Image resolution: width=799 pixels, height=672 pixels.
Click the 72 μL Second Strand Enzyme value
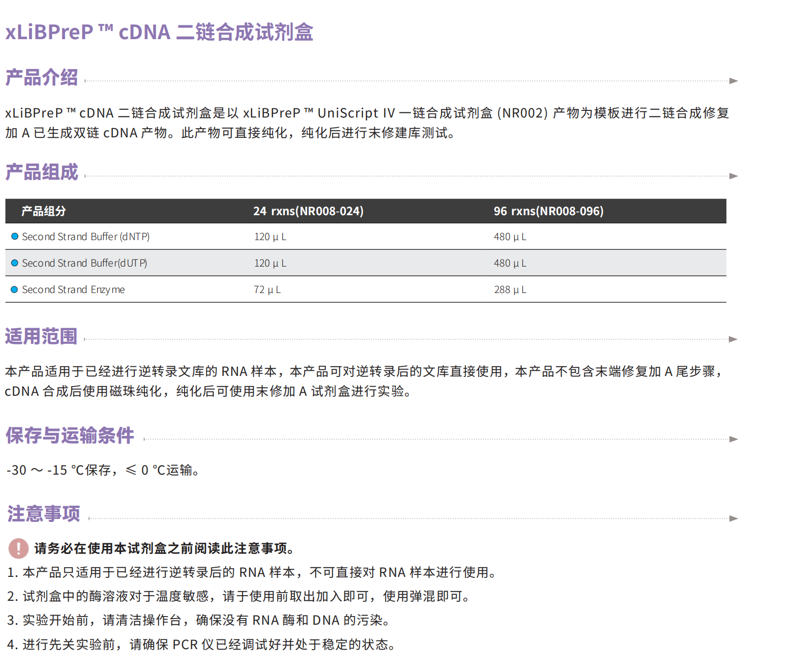coord(267,289)
